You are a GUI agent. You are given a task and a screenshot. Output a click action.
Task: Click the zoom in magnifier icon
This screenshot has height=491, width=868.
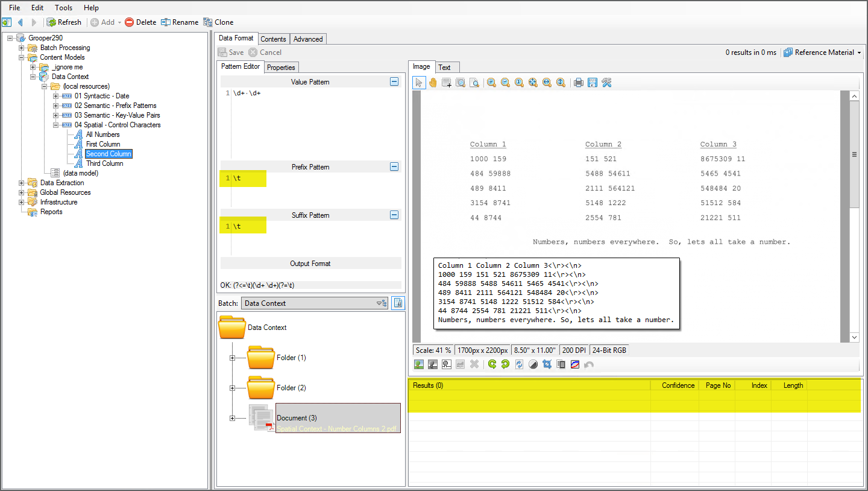coord(491,83)
